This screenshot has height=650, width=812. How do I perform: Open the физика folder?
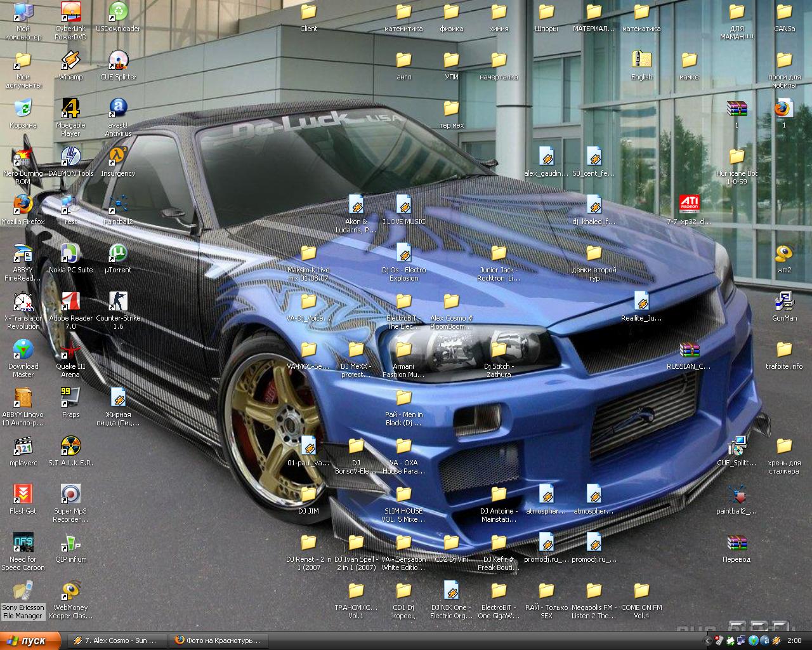click(451, 17)
